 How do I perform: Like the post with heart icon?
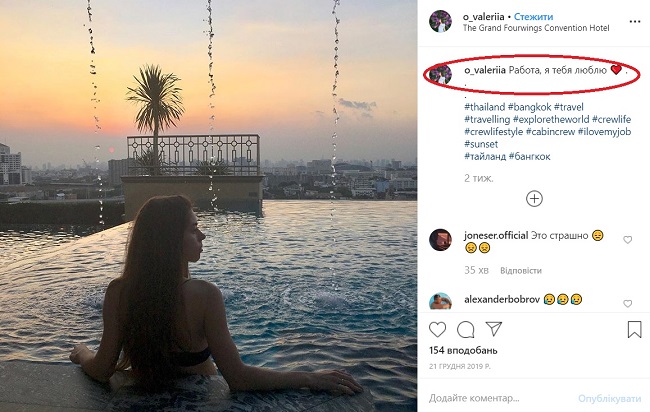coord(437,329)
